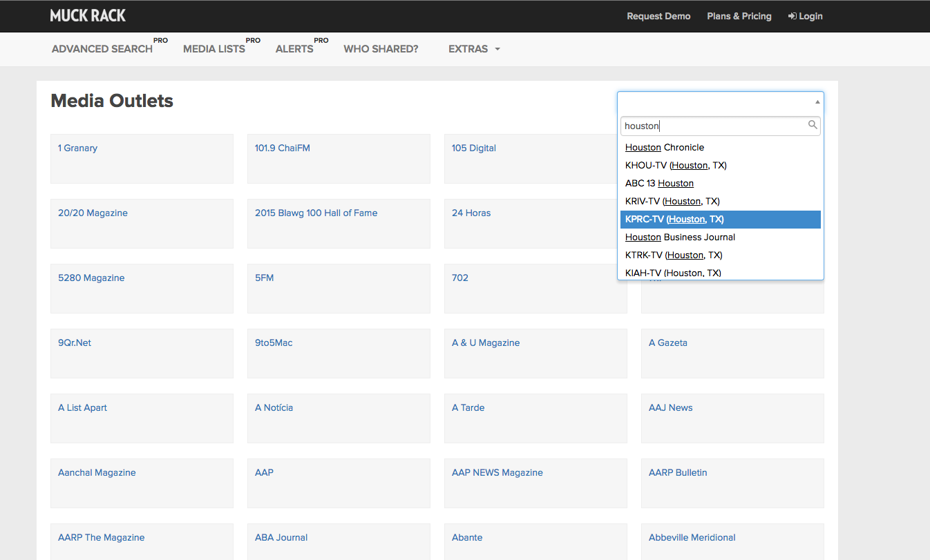
Task: Select highlighted KPRC-TV (Houston, TX) option
Action: (x=719, y=219)
